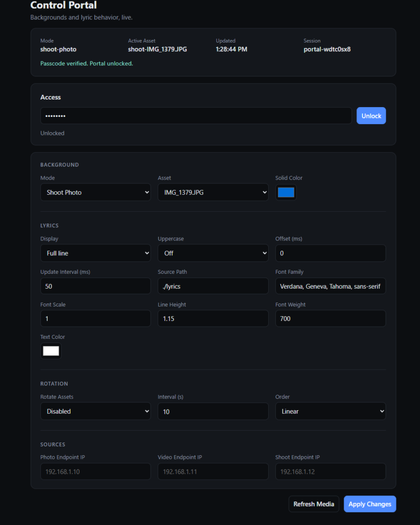The width and height of the screenshot is (420, 525).
Task: Click the 'LYRICS' section heading
Action: [x=49, y=226]
